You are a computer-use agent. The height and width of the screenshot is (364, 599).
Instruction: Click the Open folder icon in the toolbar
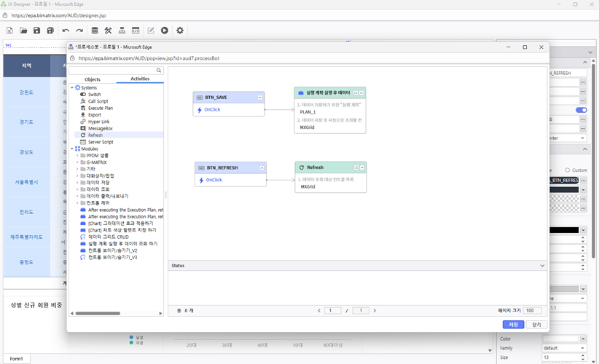(x=23, y=31)
